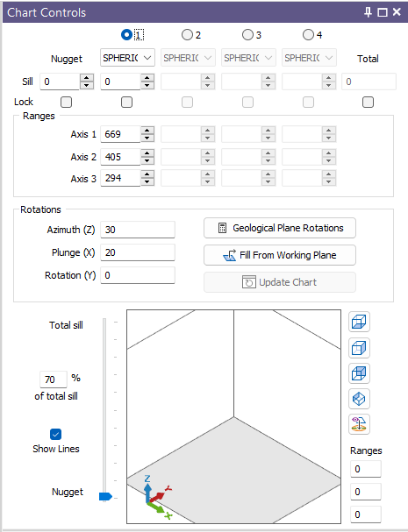Click the rotation axis indicator icon
This screenshot has width=408, height=532.
pos(359,424)
